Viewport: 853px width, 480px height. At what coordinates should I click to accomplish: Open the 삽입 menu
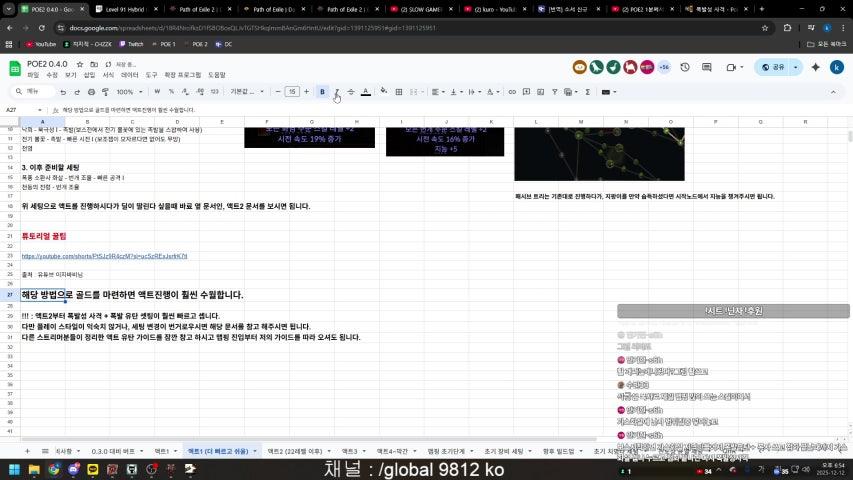tap(89, 75)
